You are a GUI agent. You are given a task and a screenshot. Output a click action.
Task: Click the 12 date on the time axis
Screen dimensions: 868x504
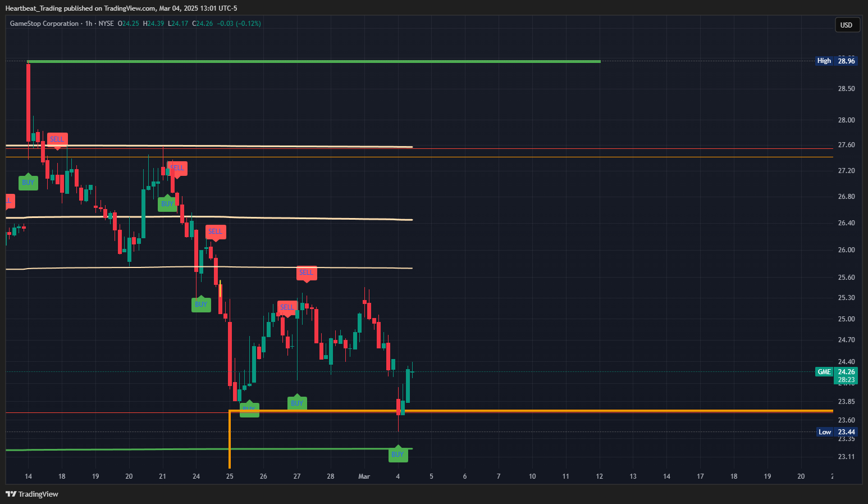point(600,476)
